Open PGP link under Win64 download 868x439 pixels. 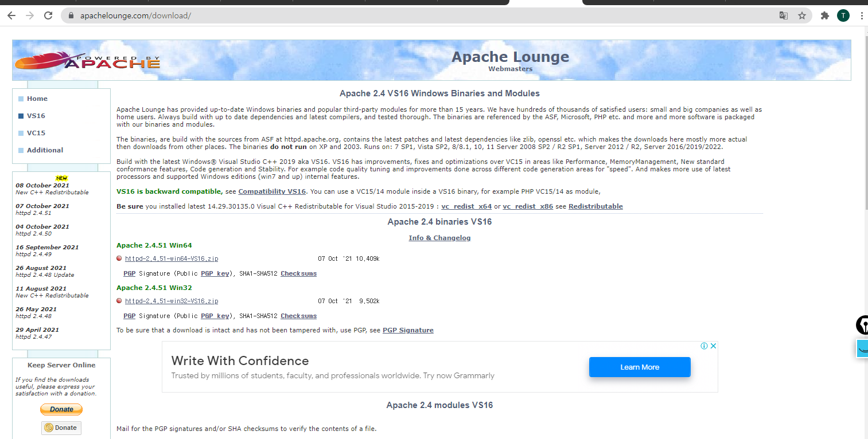(130, 273)
